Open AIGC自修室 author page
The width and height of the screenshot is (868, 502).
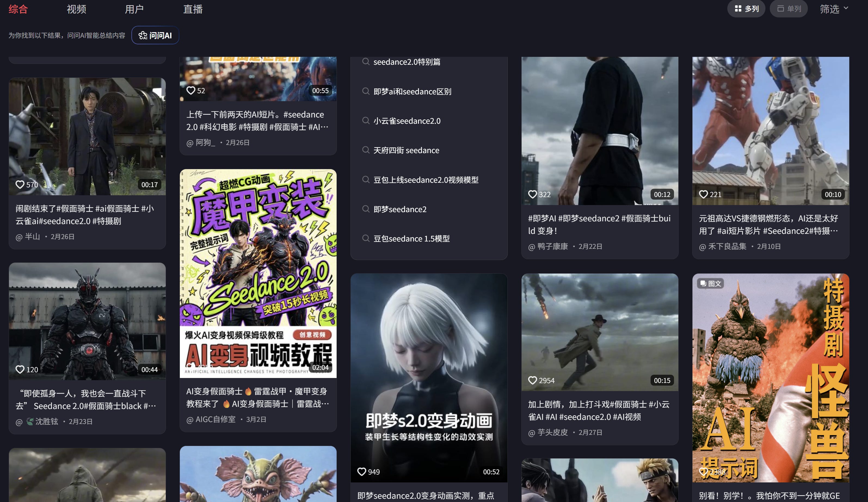(211, 419)
